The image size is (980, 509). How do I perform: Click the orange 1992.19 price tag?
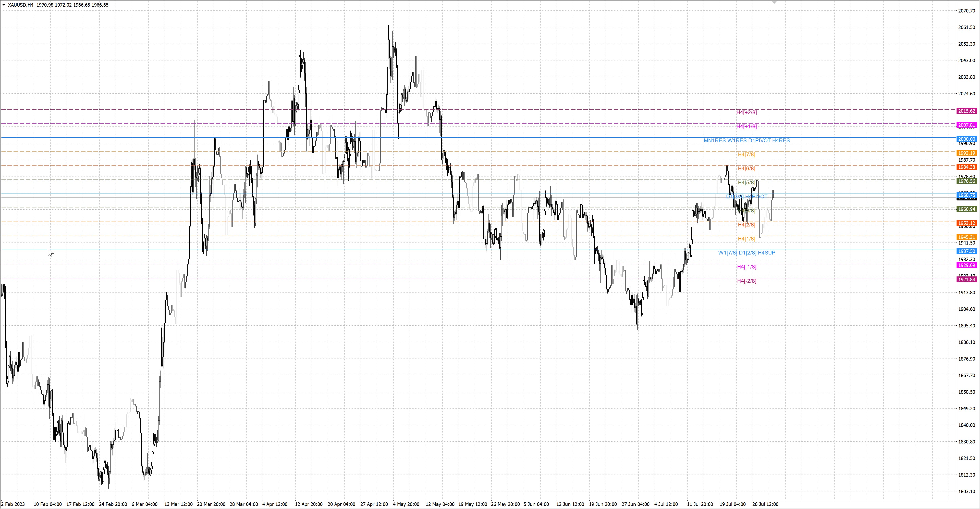[966, 153]
